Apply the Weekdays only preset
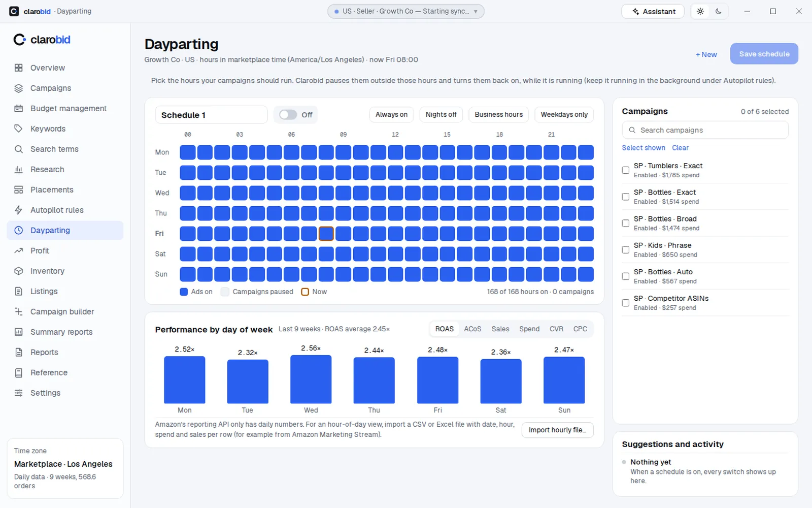This screenshot has width=812, height=508. click(x=564, y=114)
